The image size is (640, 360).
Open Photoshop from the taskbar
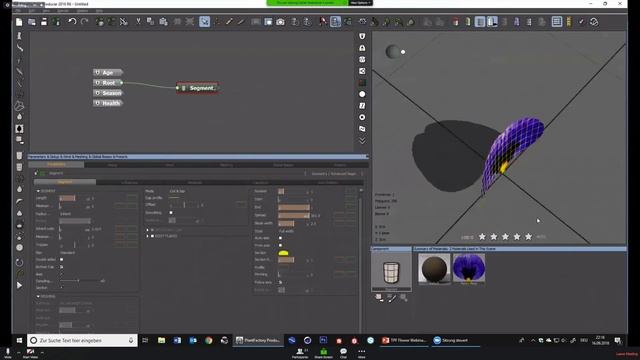click(323, 340)
